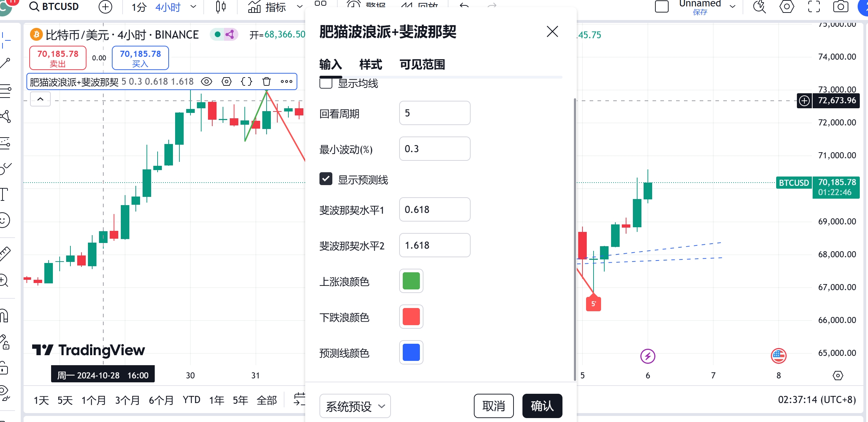Enable the 显示均线 checkbox
This screenshot has height=422, width=868.
(326, 83)
